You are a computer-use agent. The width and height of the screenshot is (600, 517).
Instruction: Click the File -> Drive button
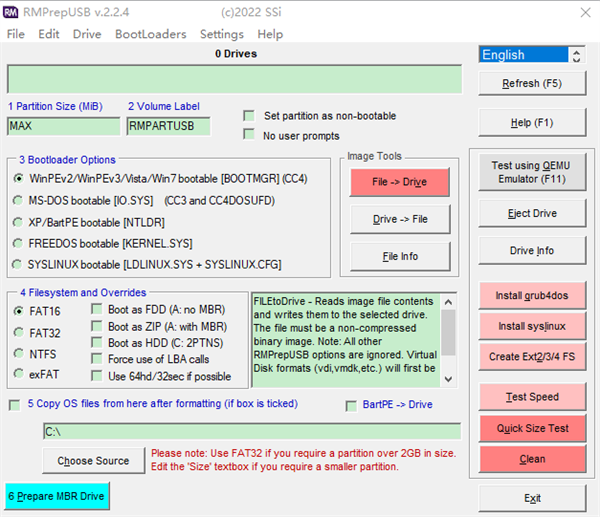(x=400, y=182)
